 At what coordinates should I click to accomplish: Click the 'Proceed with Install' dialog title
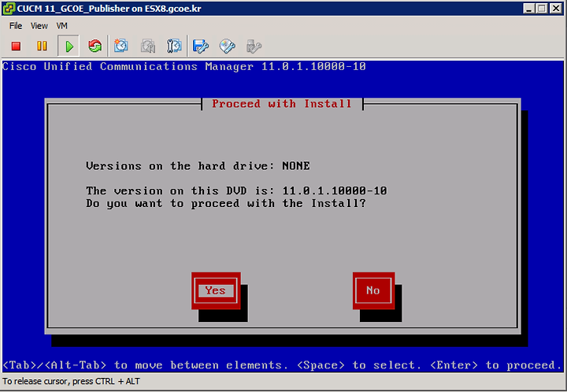(282, 104)
